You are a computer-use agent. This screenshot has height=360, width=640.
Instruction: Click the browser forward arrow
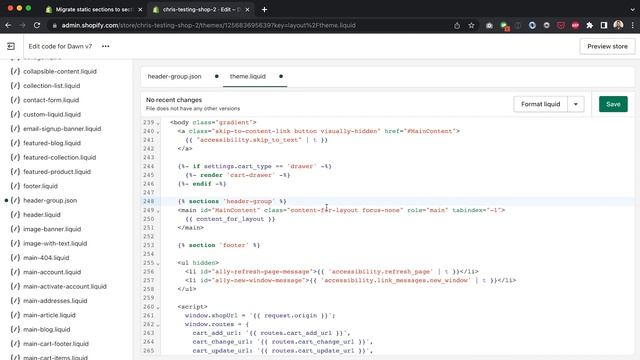point(22,25)
